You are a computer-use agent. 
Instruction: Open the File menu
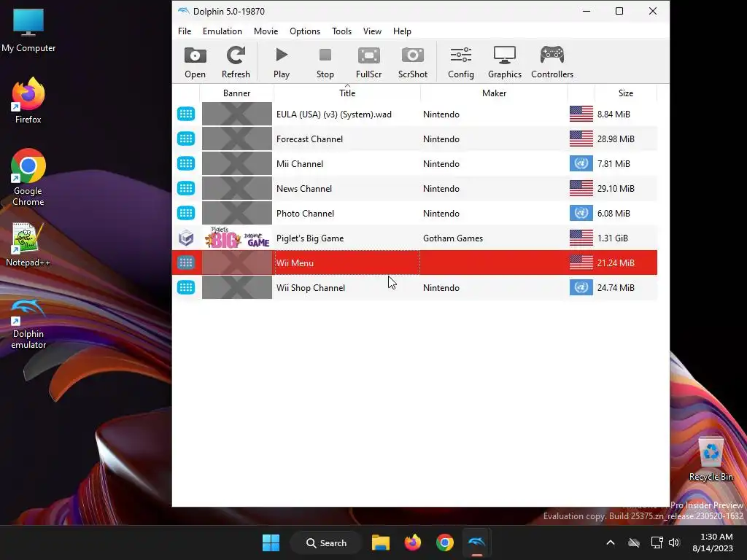pos(185,31)
